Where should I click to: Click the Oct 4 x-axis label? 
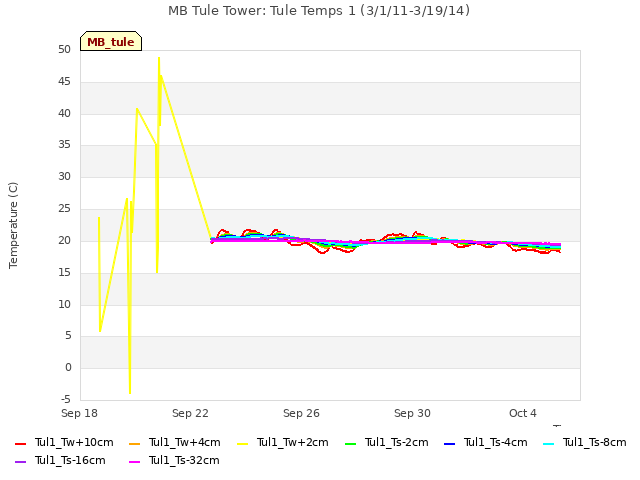point(522,413)
